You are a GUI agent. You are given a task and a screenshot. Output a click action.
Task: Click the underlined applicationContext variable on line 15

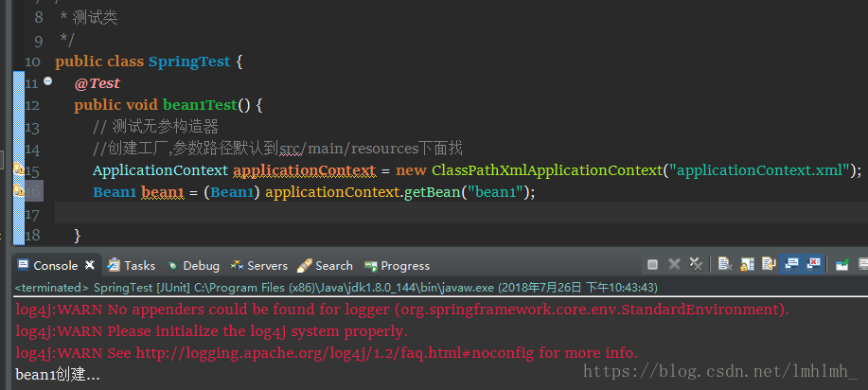coord(305,170)
